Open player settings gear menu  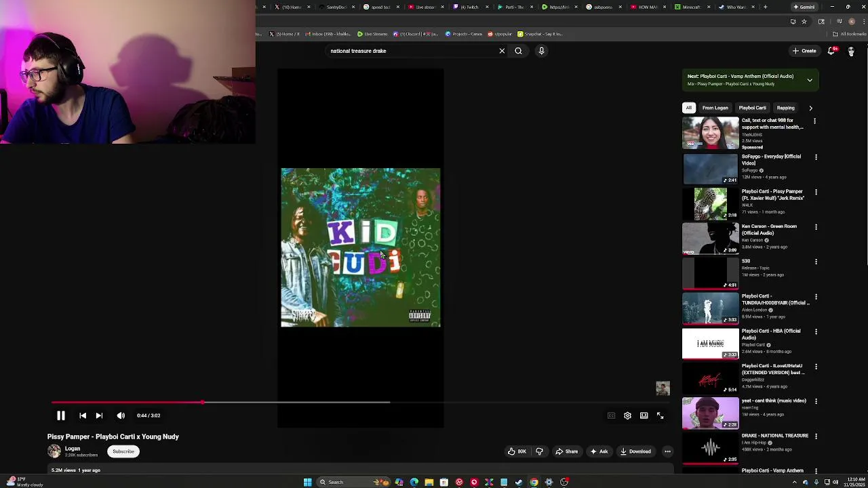(x=627, y=415)
